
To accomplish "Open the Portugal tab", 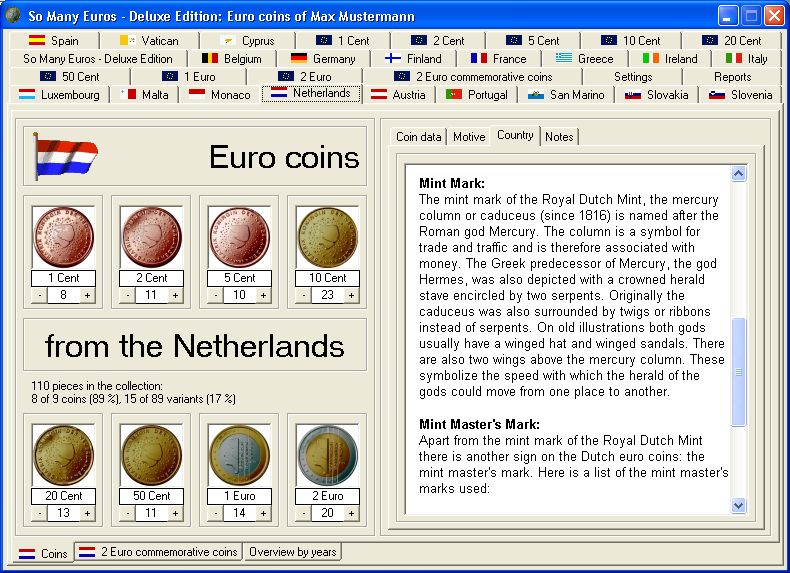I will point(476,95).
